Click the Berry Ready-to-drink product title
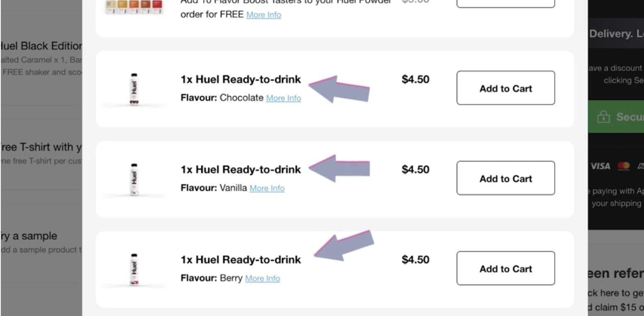 (240, 260)
